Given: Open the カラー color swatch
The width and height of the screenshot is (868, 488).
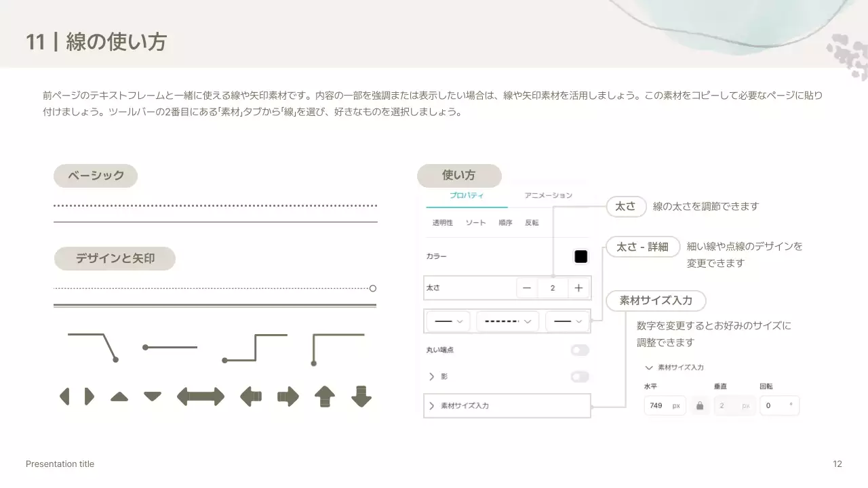Looking at the screenshot, I should coord(580,256).
